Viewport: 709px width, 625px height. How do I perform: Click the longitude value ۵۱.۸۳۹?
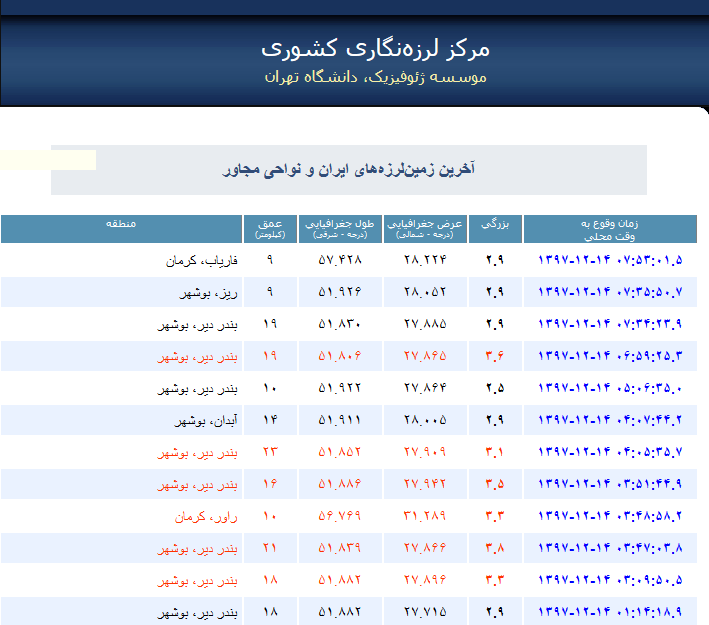[x=340, y=548]
